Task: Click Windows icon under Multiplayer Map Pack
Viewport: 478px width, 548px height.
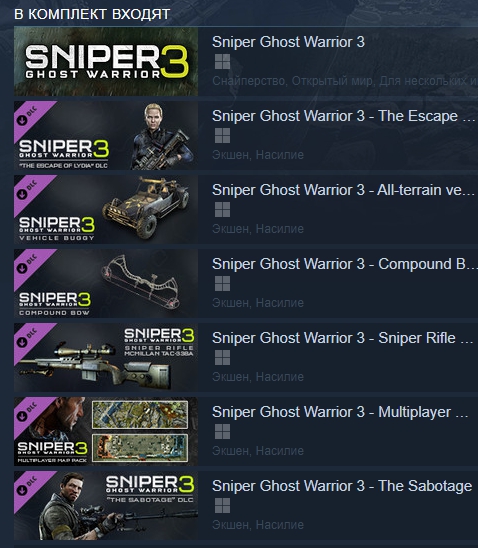Action: (223, 432)
